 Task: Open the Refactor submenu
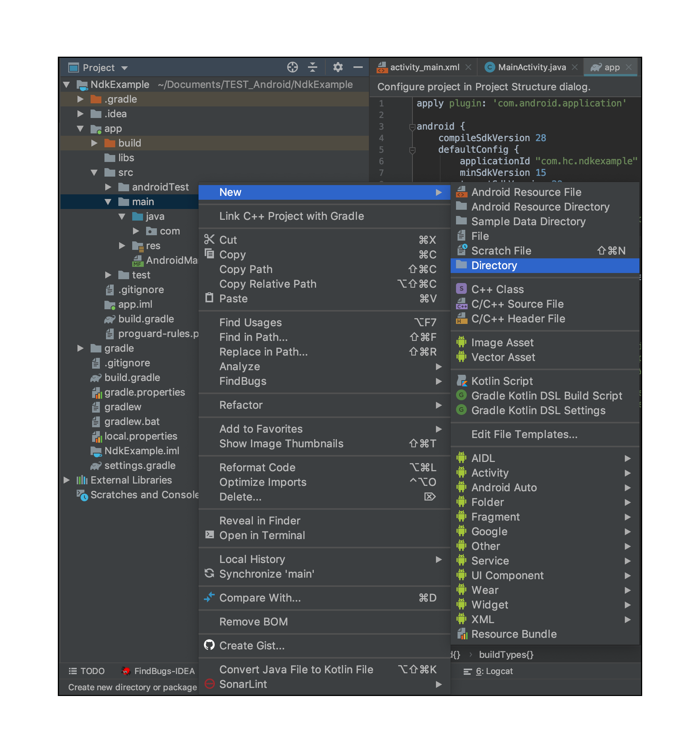pos(324,405)
